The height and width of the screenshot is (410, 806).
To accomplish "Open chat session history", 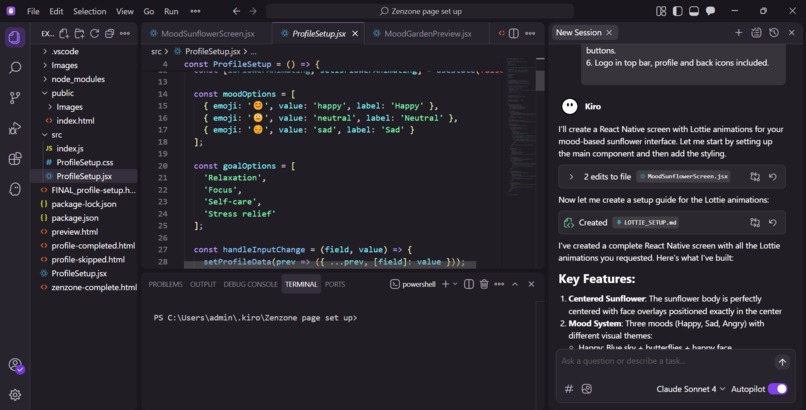I will click(x=774, y=32).
